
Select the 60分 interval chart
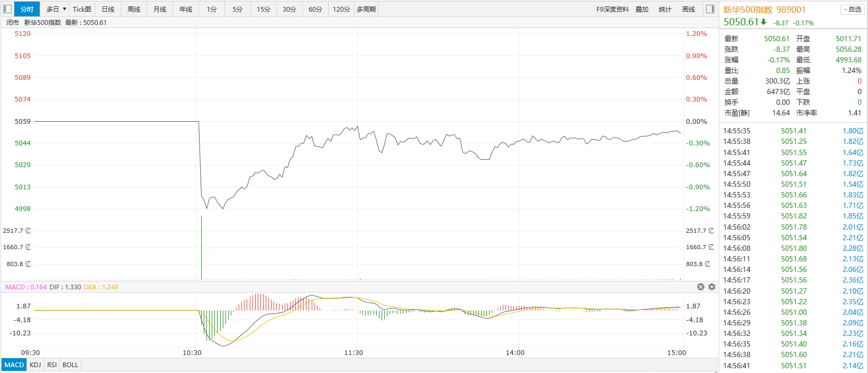coord(315,9)
